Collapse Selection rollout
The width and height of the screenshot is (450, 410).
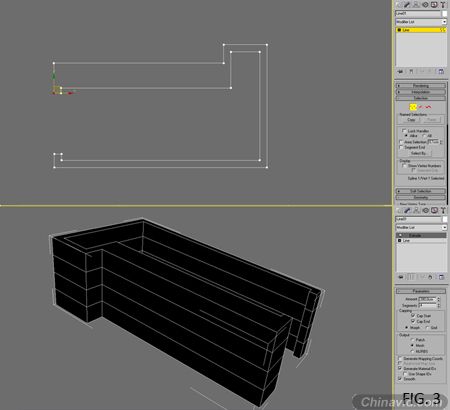421,98
